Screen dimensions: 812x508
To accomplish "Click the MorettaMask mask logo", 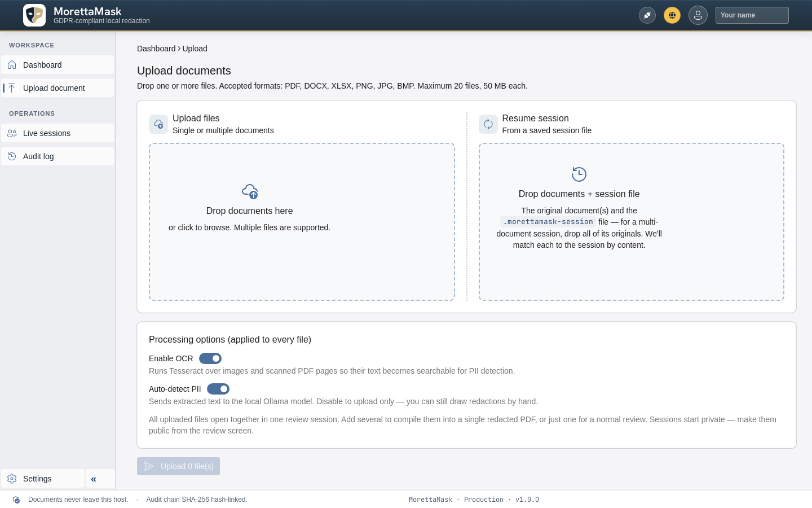I will tap(34, 15).
